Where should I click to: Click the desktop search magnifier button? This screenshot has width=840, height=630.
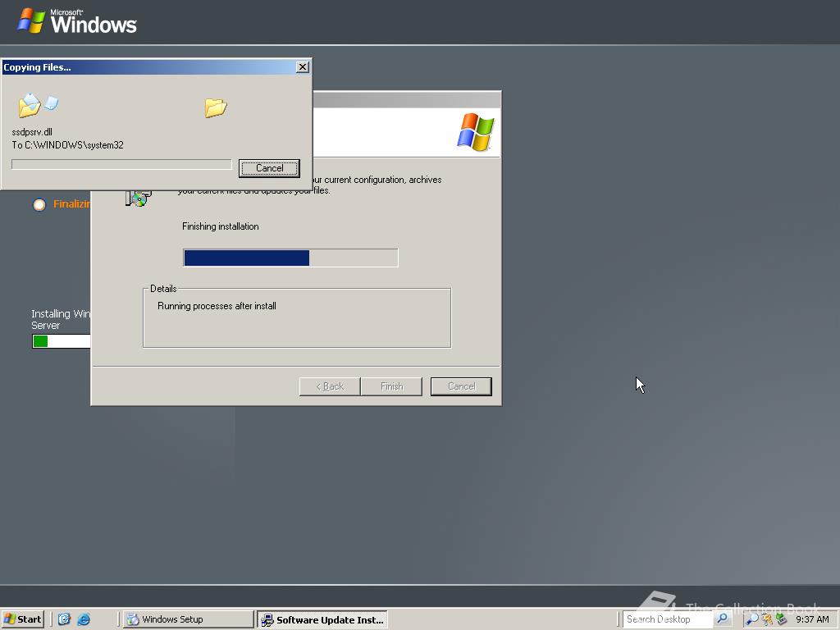pyautogui.click(x=722, y=619)
